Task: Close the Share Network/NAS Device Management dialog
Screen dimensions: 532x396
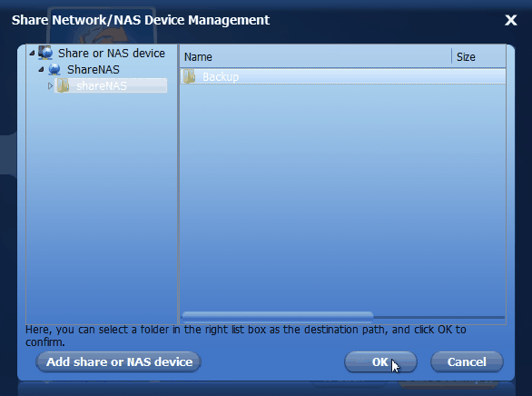Action: tap(511, 20)
